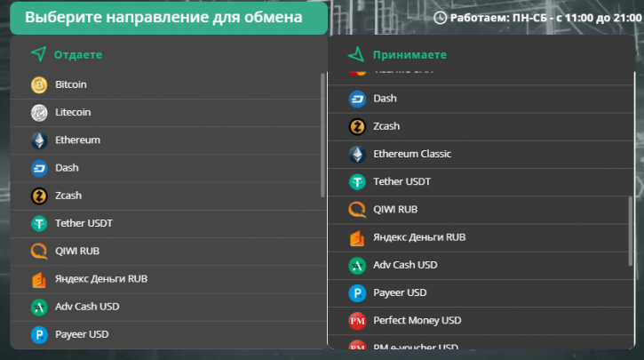Viewport: 644px width, 360px height.
Task: Click the Tether icon in Отдаете list
Action: tap(39, 224)
